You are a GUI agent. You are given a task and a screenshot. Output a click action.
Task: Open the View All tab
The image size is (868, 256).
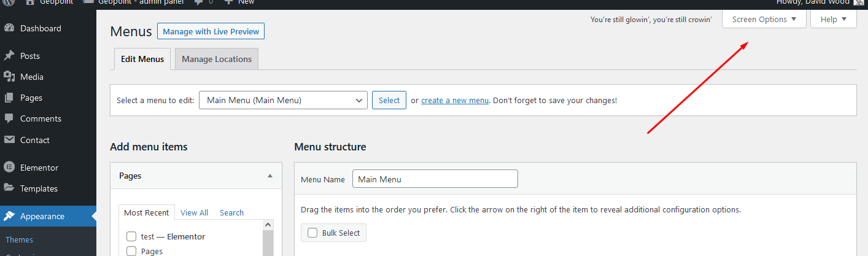tap(194, 212)
